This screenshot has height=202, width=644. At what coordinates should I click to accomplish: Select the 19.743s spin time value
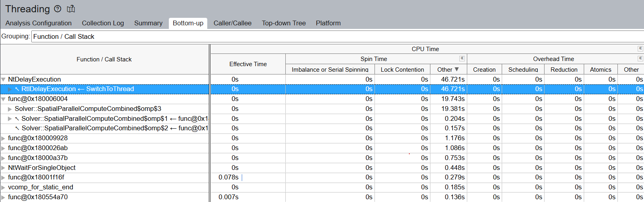(x=453, y=99)
